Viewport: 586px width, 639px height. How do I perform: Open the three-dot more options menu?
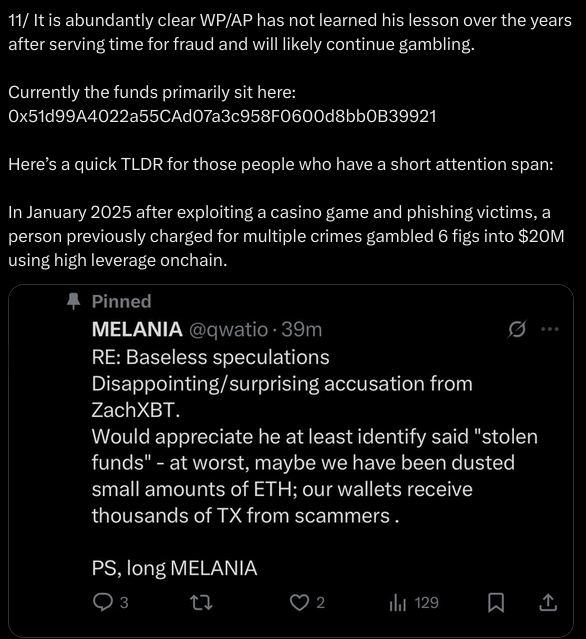click(x=550, y=329)
